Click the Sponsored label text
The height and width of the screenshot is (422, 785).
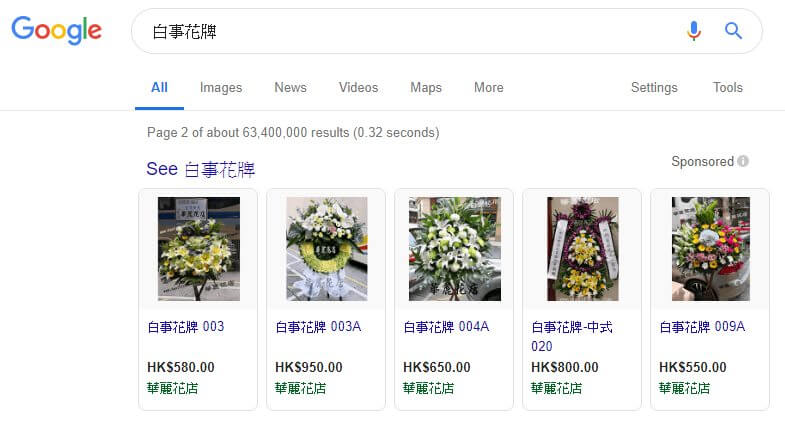tap(702, 162)
